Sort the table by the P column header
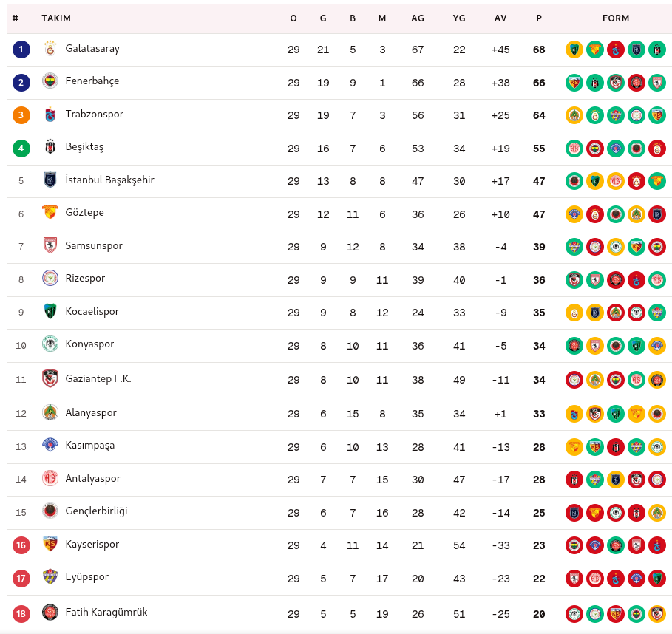672x634 pixels. [x=539, y=18]
